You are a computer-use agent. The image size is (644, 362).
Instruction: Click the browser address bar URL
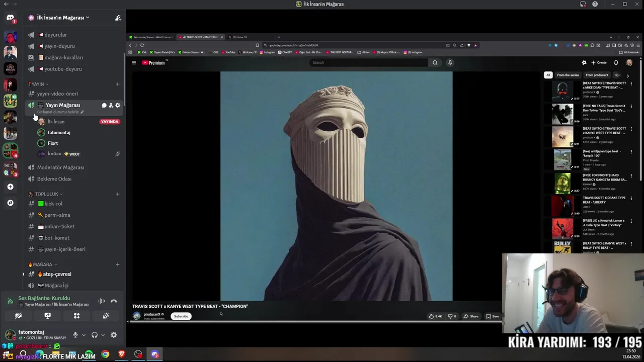[294, 45]
